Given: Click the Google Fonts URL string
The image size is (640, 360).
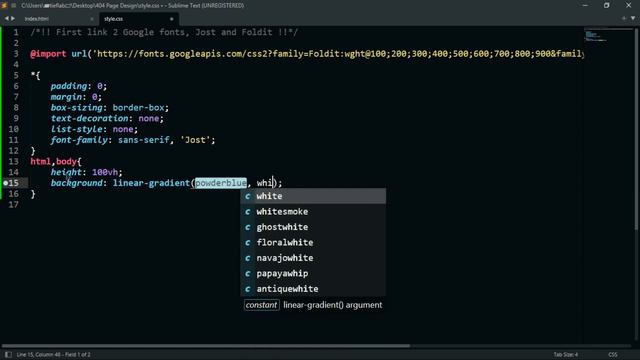Looking at the screenshot, I should tap(339, 54).
